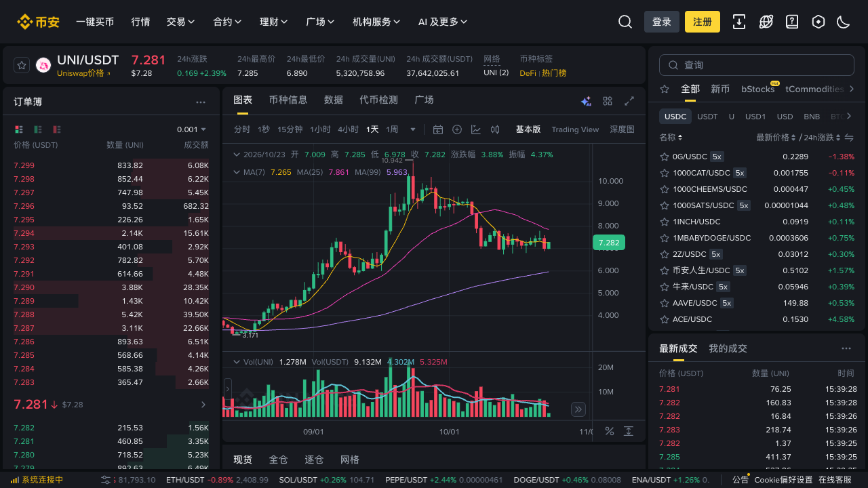The height and width of the screenshot is (488, 868).
Task: Click the double-arrow jump to latest button
Action: [578, 409]
